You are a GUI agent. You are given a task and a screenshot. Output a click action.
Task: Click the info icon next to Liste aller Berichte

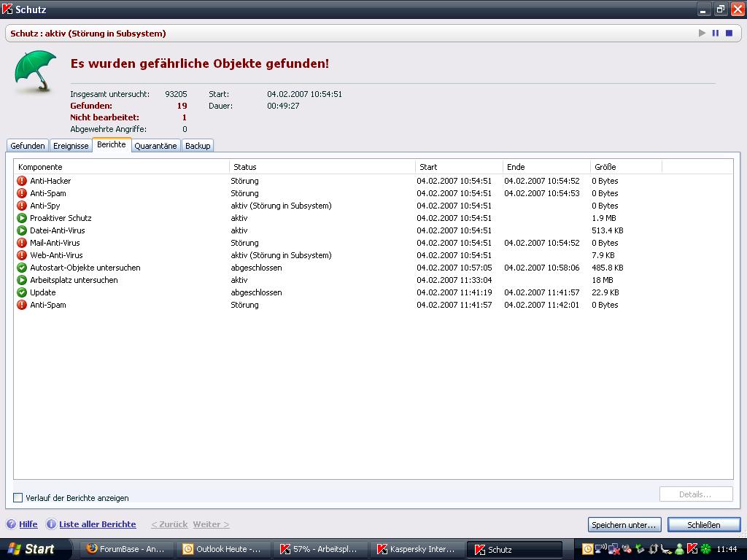(x=51, y=524)
